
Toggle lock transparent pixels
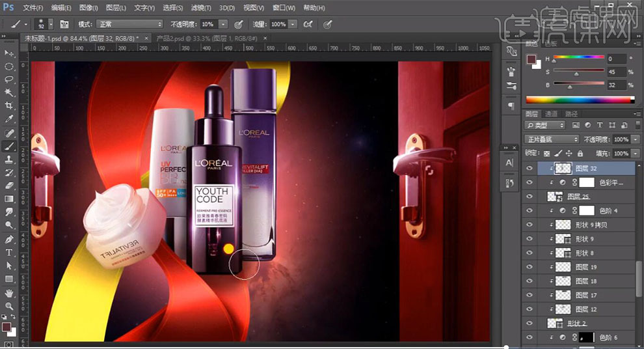coord(546,153)
